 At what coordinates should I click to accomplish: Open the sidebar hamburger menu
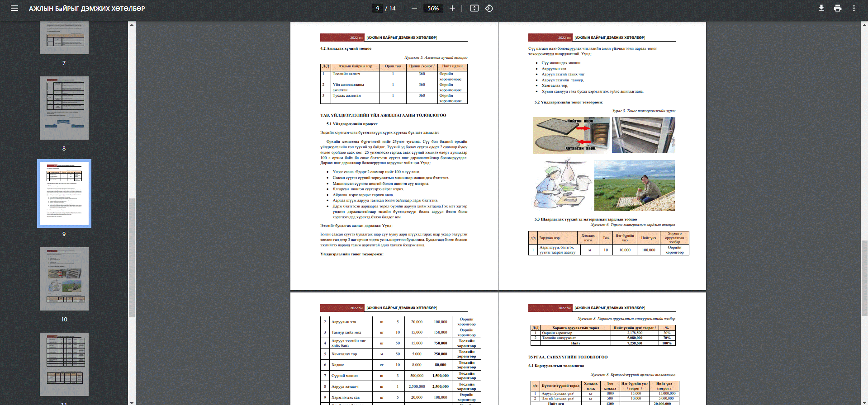coord(14,8)
